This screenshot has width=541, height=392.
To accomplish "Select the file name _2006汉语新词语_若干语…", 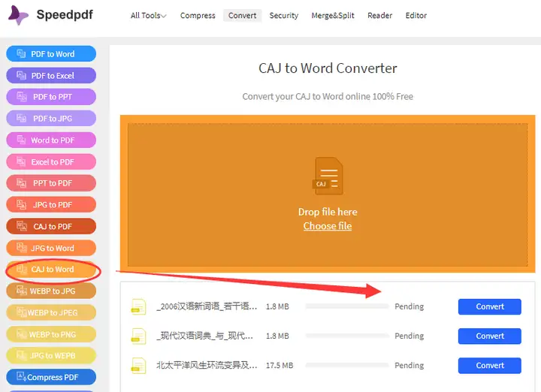I will point(207,306).
